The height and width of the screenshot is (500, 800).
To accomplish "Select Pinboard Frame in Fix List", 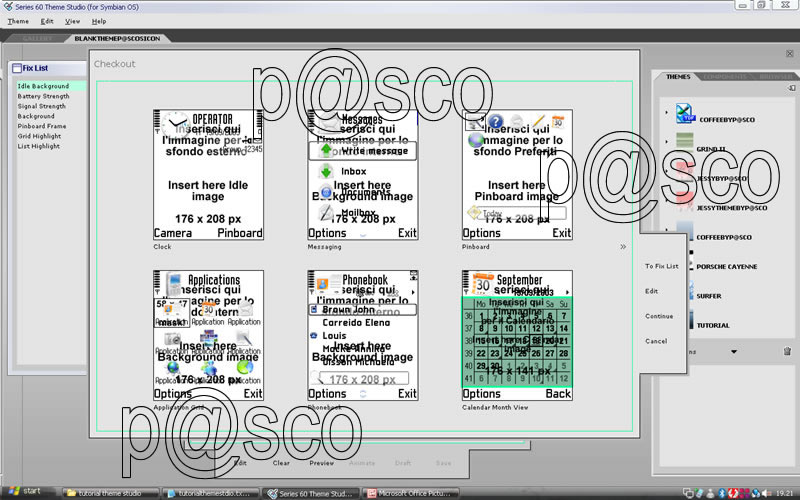I will point(42,126).
